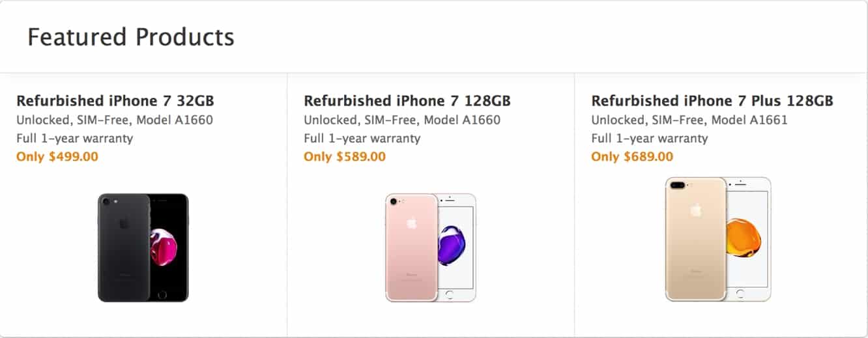
Task: Click the Apple logo on rose gold iPhone
Action: (x=411, y=223)
